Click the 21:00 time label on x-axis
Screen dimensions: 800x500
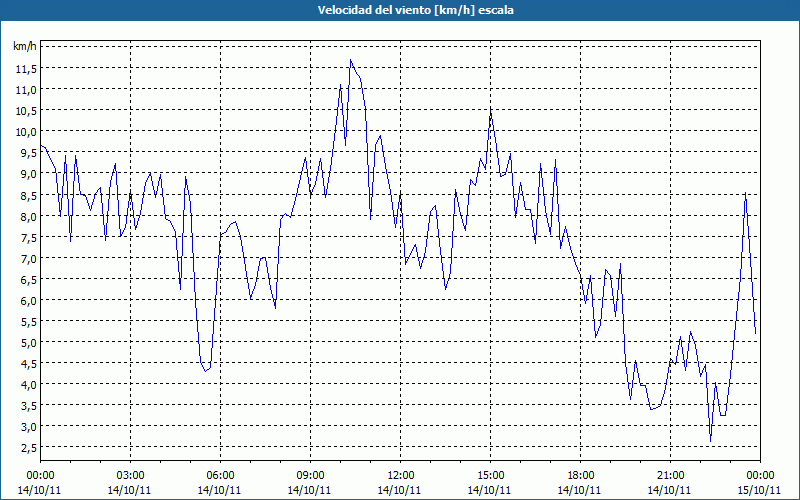tap(670, 476)
